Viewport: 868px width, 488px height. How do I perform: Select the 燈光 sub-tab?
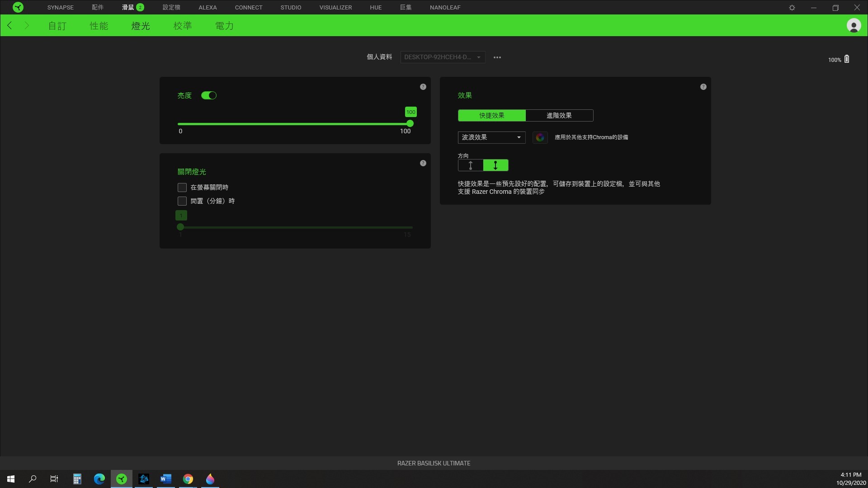click(141, 26)
